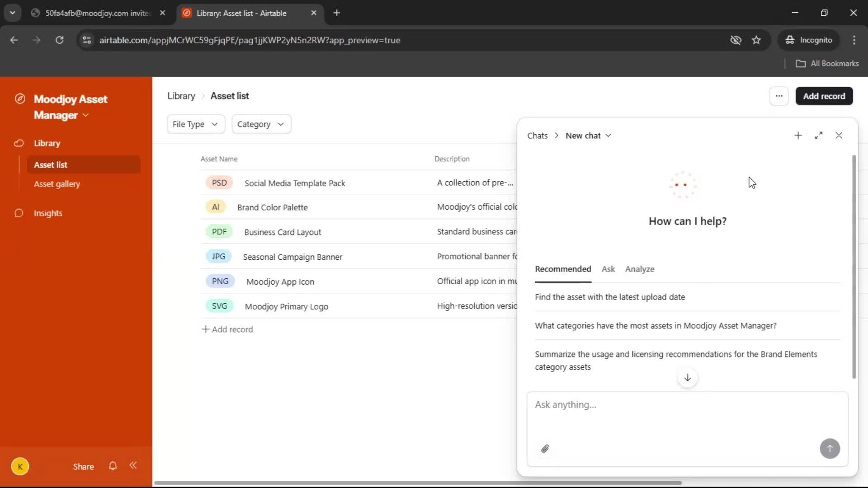The image size is (868, 488).
Task: Click the Description column header
Action: (452, 159)
